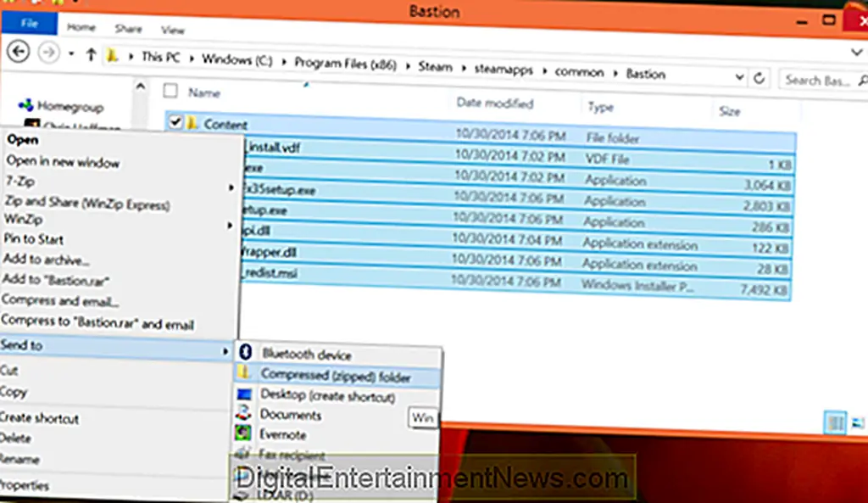868x503 pixels.
Task: Switch to details view icon
Action: [x=835, y=422]
